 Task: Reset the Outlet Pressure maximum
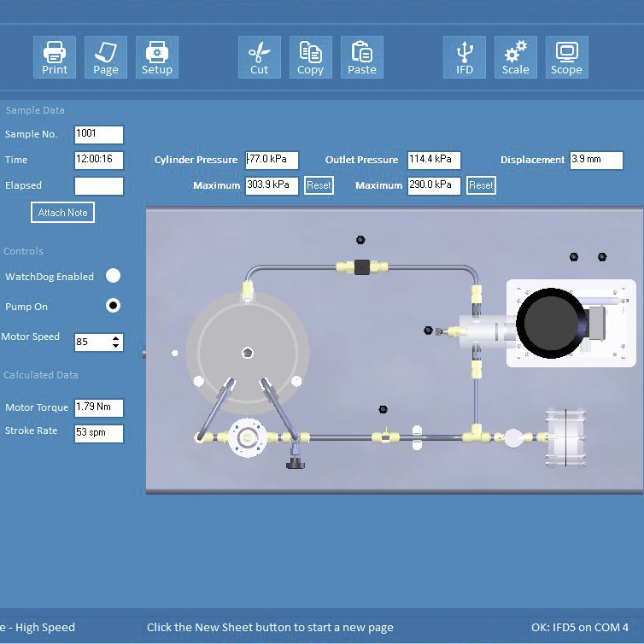click(481, 185)
